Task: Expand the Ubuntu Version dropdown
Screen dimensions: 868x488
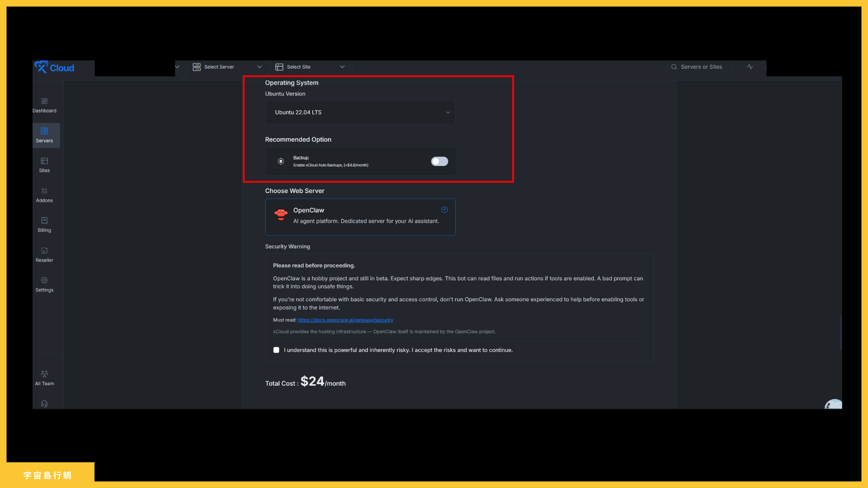Action: (360, 113)
